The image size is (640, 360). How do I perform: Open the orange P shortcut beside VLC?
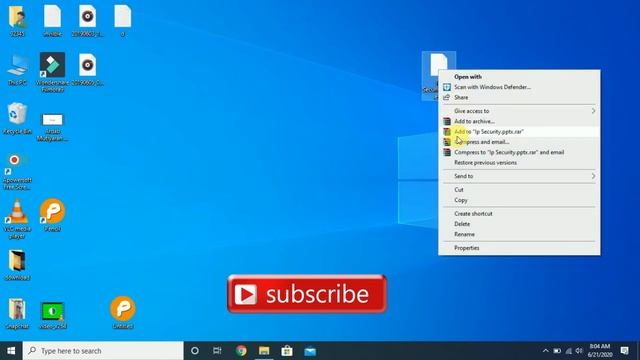[52, 211]
